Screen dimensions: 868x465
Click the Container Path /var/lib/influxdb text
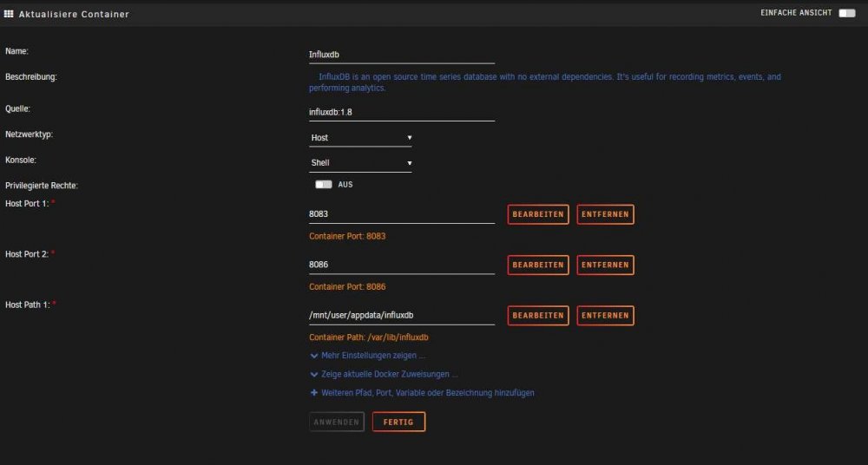[369, 337]
